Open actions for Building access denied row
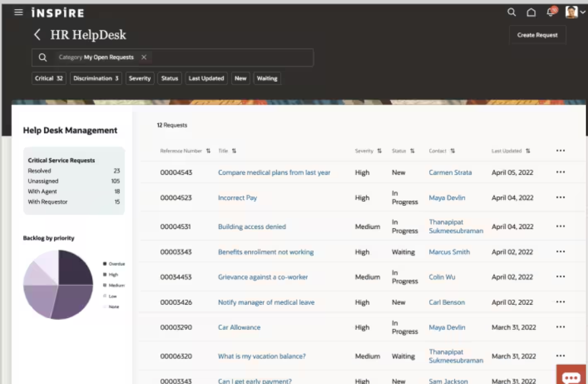The image size is (588, 384). (560, 226)
